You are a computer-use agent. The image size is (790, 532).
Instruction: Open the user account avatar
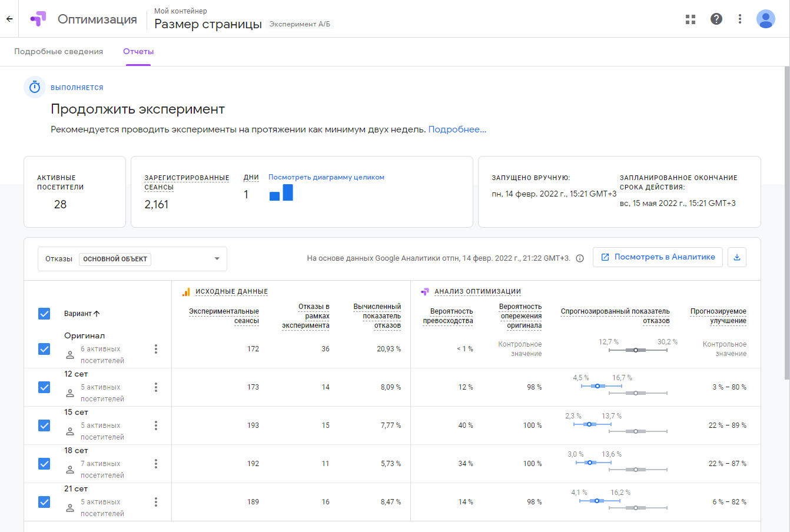(766, 19)
